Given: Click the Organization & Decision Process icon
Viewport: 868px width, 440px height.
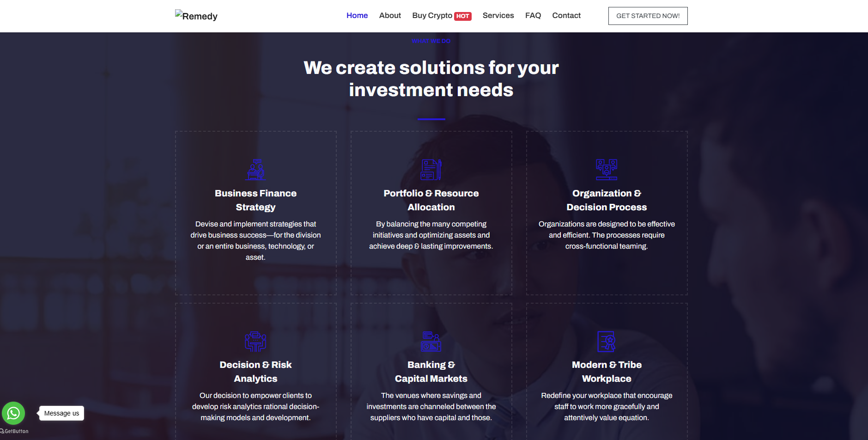Looking at the screenshot, I should pos(607,170).
